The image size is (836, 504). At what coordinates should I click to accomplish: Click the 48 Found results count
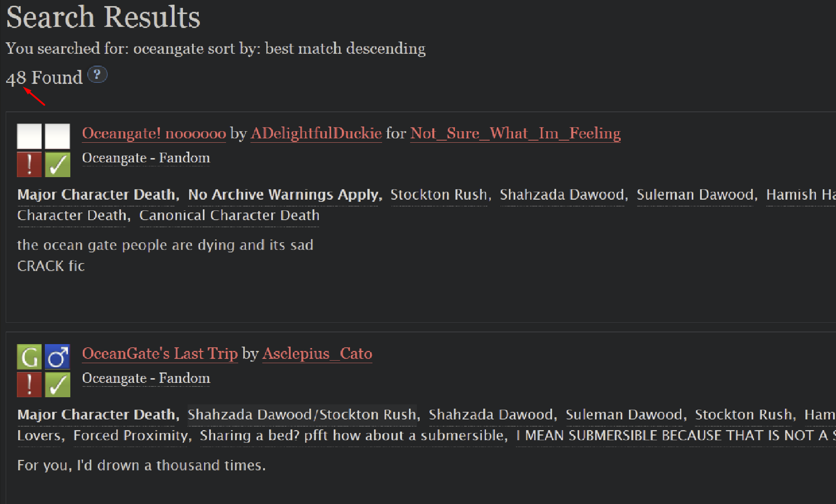(44, 77)
